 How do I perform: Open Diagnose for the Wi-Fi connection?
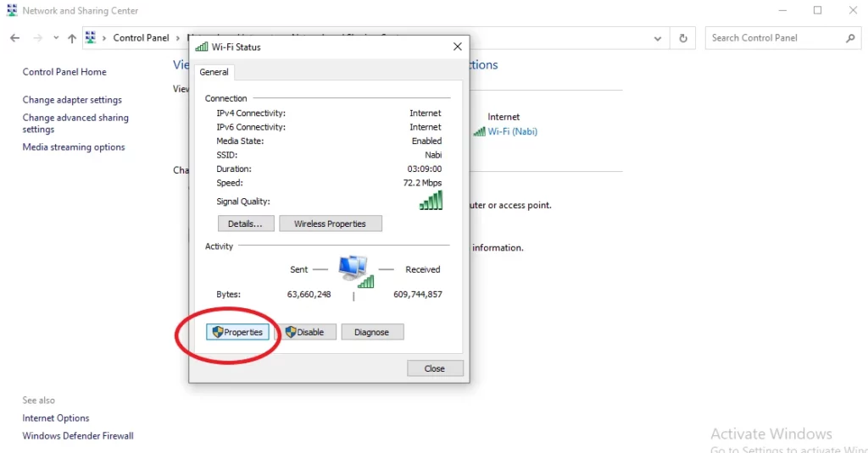point(372,332)
